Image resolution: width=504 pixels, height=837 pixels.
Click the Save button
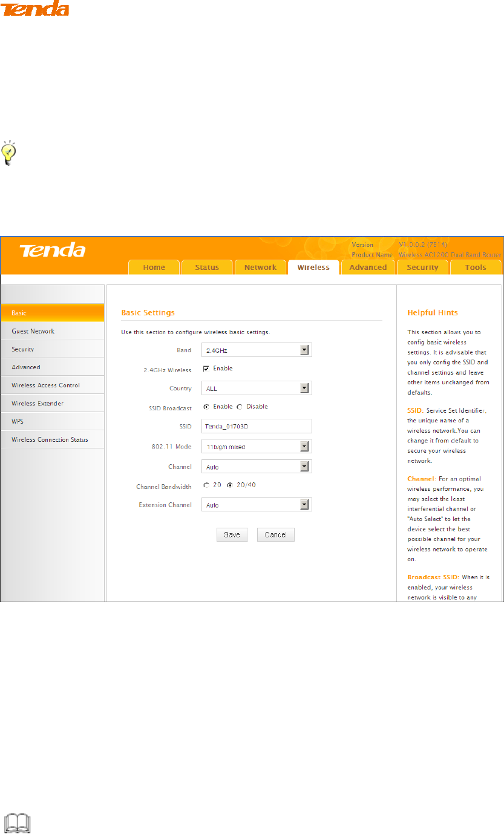(232, 535)
